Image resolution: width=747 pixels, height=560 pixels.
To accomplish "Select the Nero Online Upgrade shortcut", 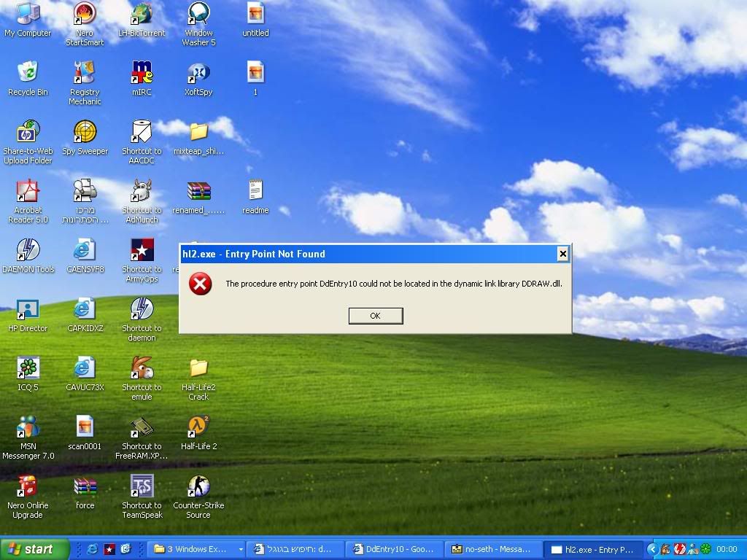I will [28, 497].
